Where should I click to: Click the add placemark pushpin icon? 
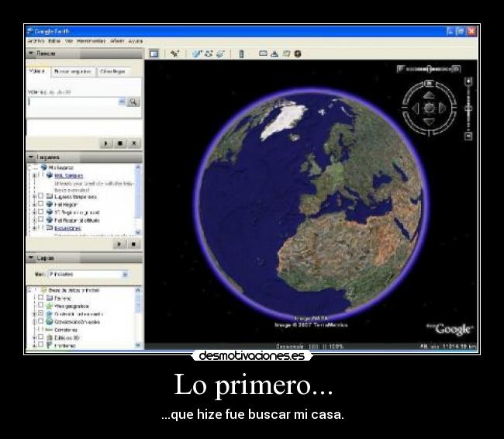pos(175,54)
